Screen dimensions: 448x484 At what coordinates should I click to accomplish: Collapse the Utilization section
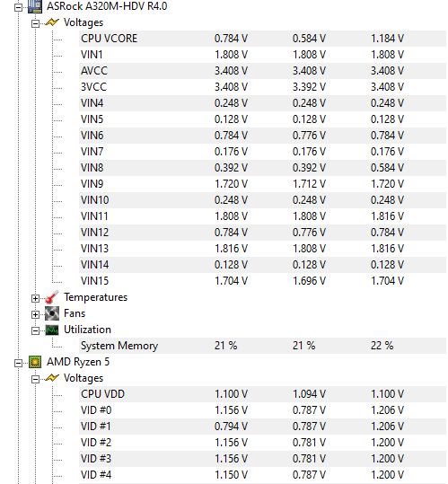pos(36,330)
